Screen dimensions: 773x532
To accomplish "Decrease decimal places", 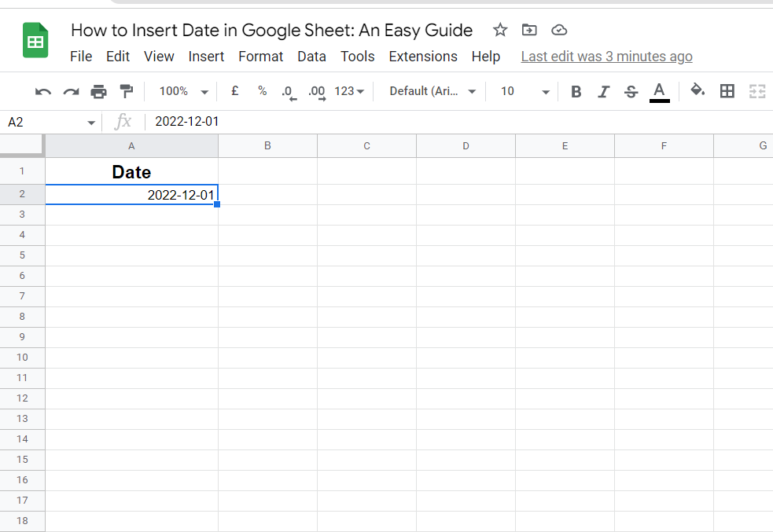I will click(289, 93).
